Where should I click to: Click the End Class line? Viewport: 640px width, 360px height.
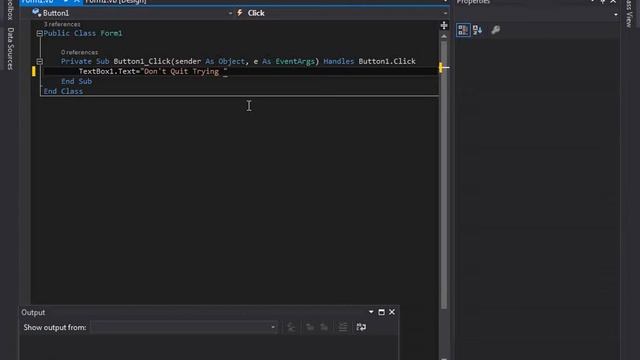click(63, 91)
